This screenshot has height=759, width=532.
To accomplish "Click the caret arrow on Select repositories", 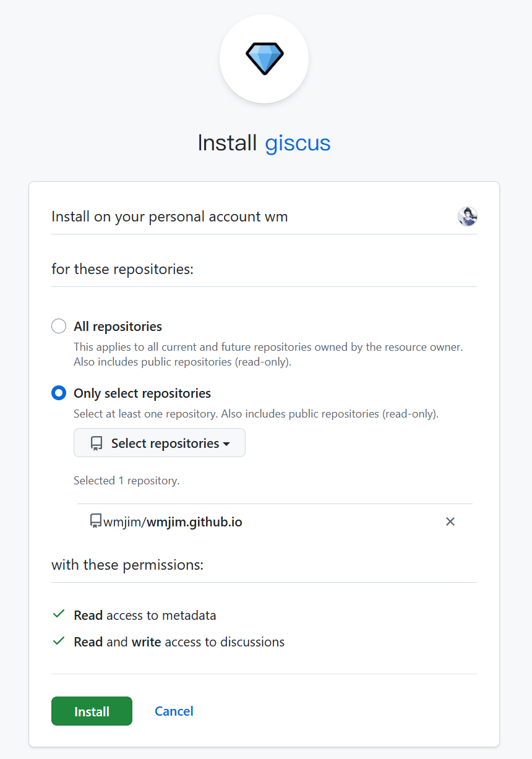I will [226, 444].
